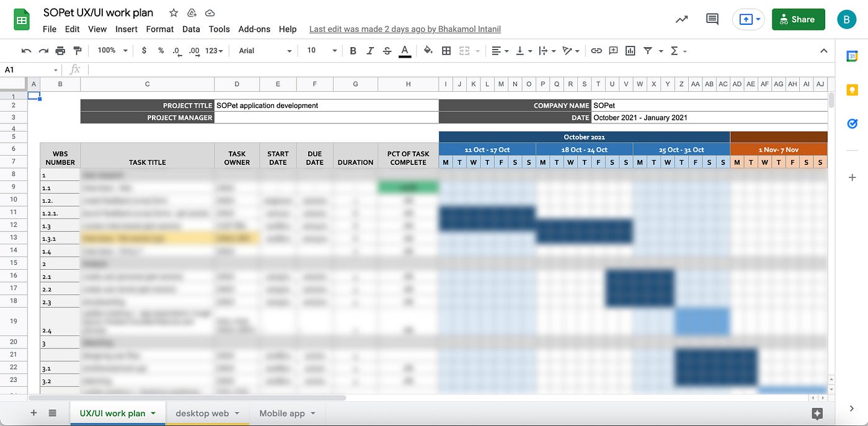Open the Insert menu
This screenshot has width=868, height=426.
126,29
